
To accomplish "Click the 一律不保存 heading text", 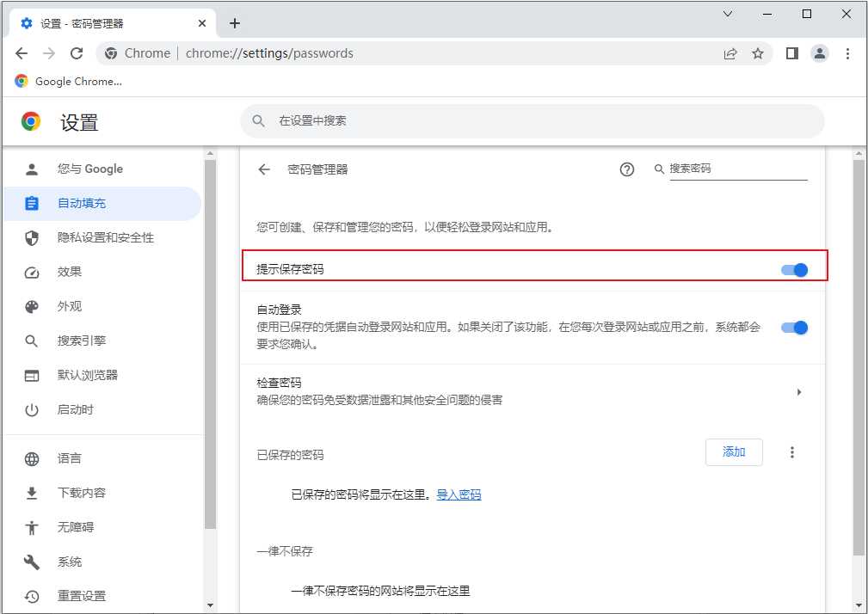I will point(285,551).
